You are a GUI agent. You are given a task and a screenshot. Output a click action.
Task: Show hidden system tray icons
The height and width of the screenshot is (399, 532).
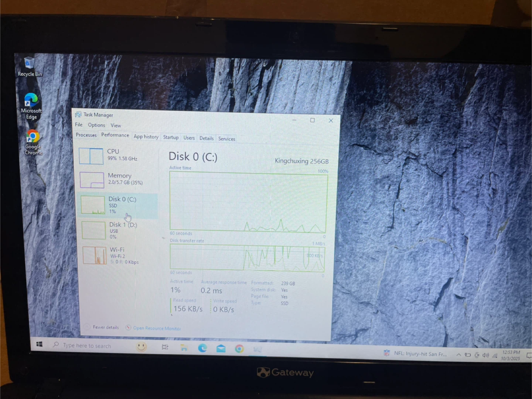(458, 355)
